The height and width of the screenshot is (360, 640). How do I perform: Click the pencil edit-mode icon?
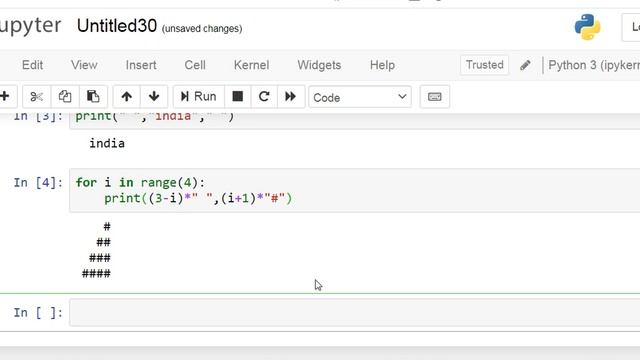(x=525, y=65)
